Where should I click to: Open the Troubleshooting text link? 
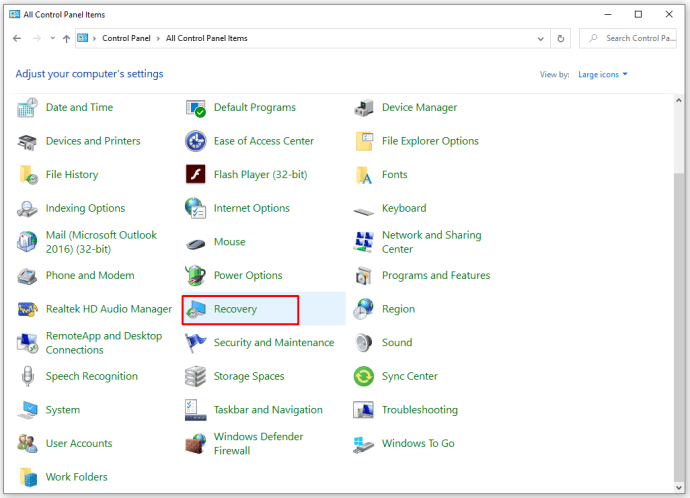click(x=420, y=410)
